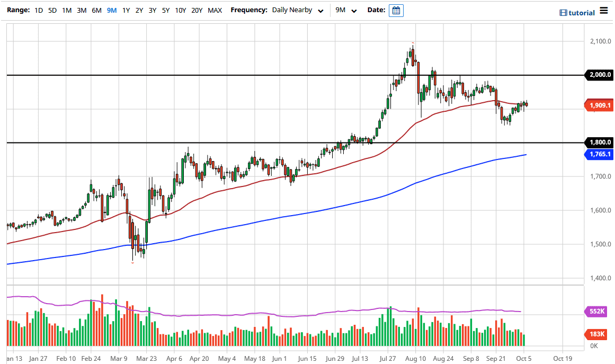Select the 5D range option
Viewport: 615px width, 364px height.
(52, 10)
